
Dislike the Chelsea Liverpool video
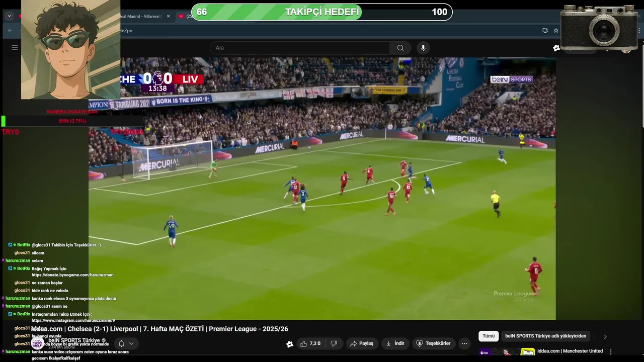[x=334, y=343]
